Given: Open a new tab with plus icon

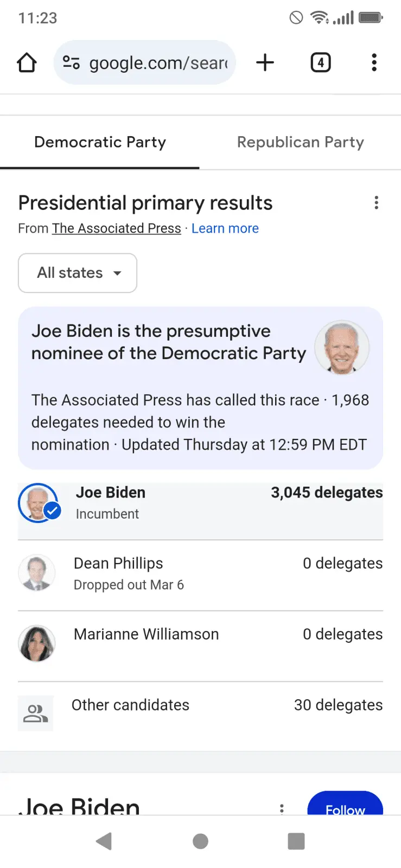Looking at the screenshot, I should 265,63.
